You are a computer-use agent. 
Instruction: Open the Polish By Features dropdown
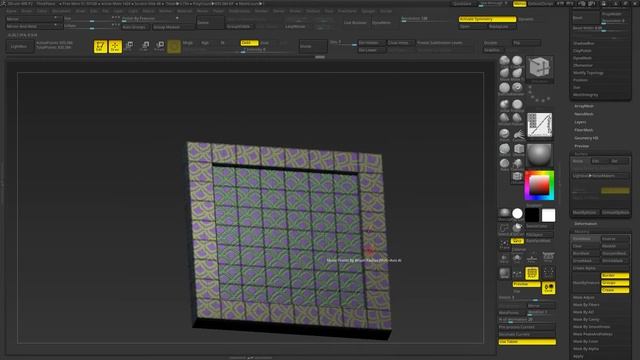click(150, 19)
